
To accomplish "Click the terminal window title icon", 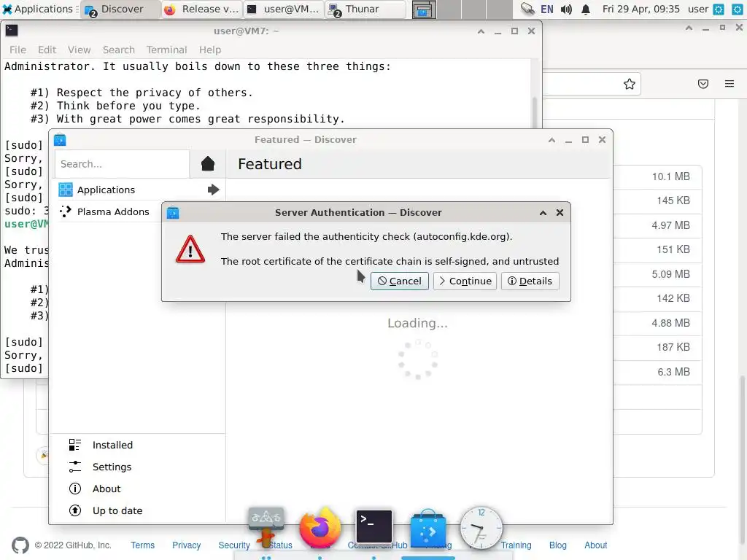I will point(12,31).
